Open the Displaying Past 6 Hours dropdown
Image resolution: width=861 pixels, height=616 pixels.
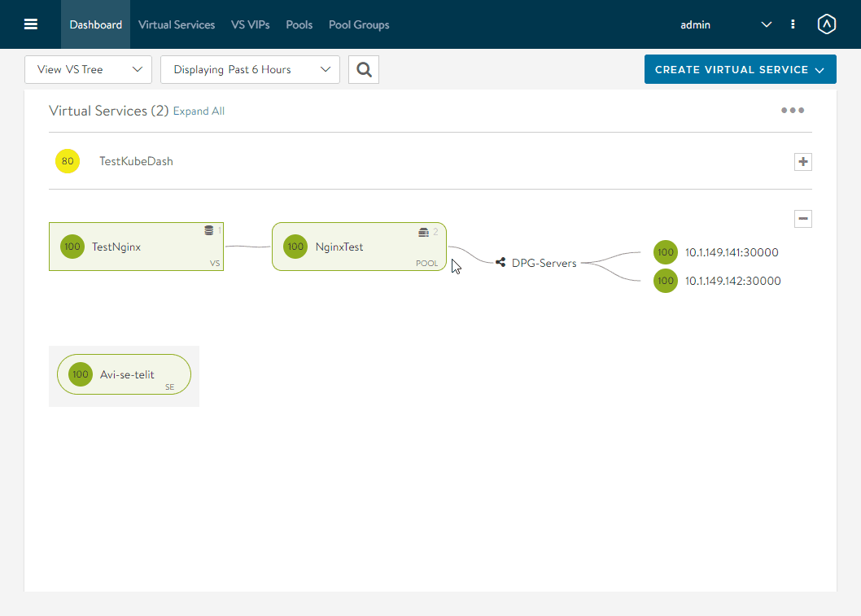coord(250,70)
